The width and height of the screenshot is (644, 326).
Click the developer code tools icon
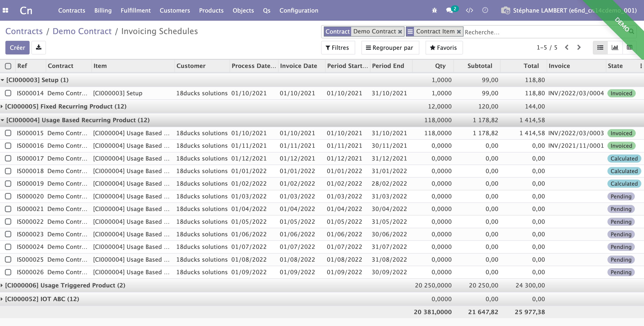point(469,10)
